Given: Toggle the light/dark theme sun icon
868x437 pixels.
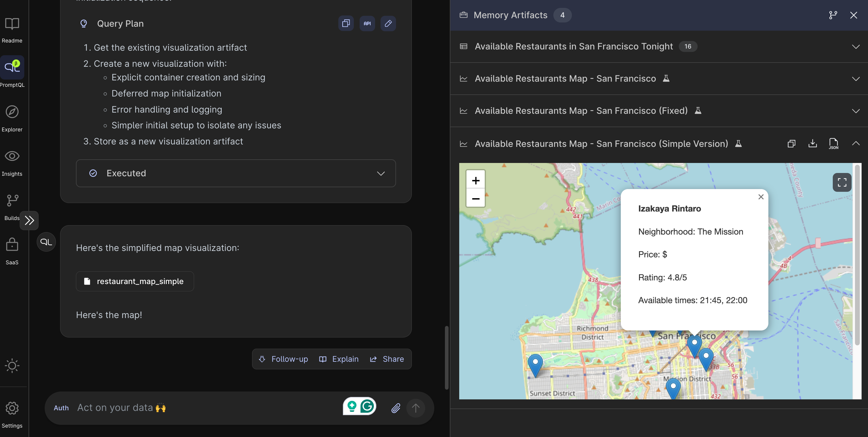Looking at the screenshot, I should tap(12, 366).
